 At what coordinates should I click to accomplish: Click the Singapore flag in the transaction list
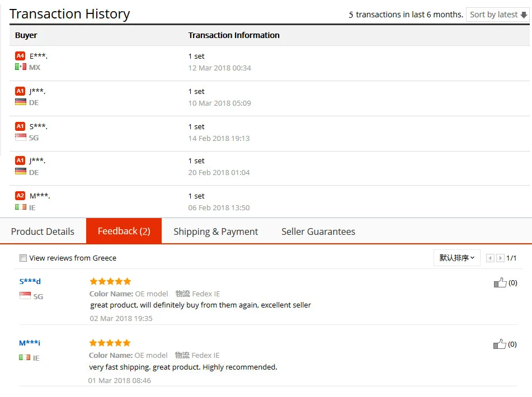21,138
